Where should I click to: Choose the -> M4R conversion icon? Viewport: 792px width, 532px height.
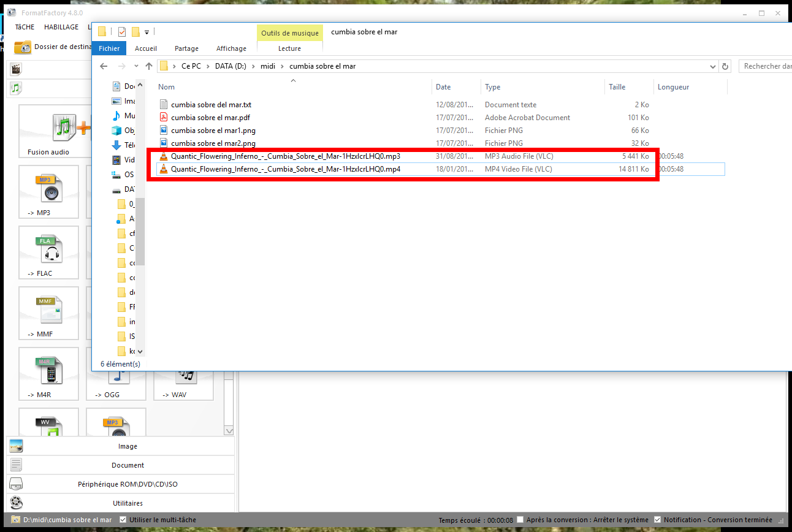(x=49, y=373)
